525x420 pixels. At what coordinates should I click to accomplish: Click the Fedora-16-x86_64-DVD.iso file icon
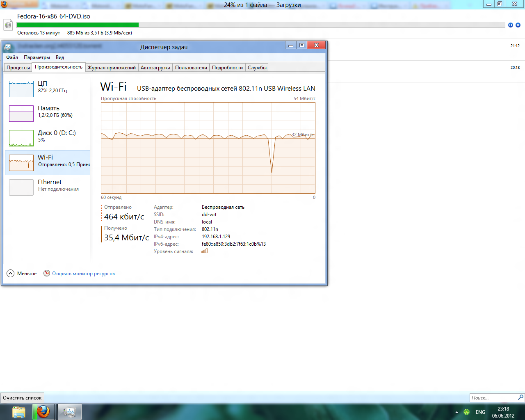point(8,25)
